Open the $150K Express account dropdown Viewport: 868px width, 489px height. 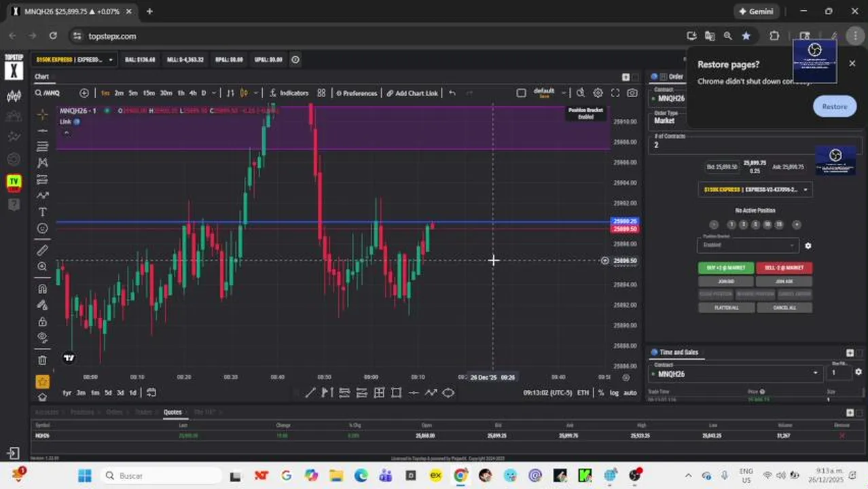75,60
